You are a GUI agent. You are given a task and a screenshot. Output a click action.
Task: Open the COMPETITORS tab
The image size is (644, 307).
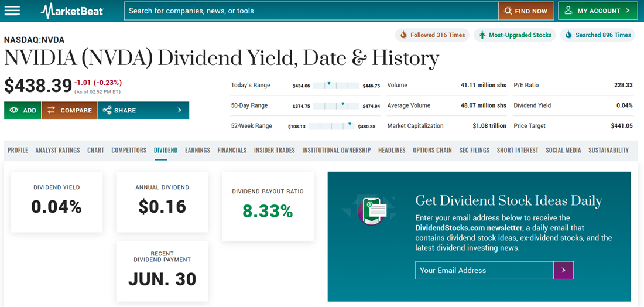pyautogui.click(x=129, y=151)
